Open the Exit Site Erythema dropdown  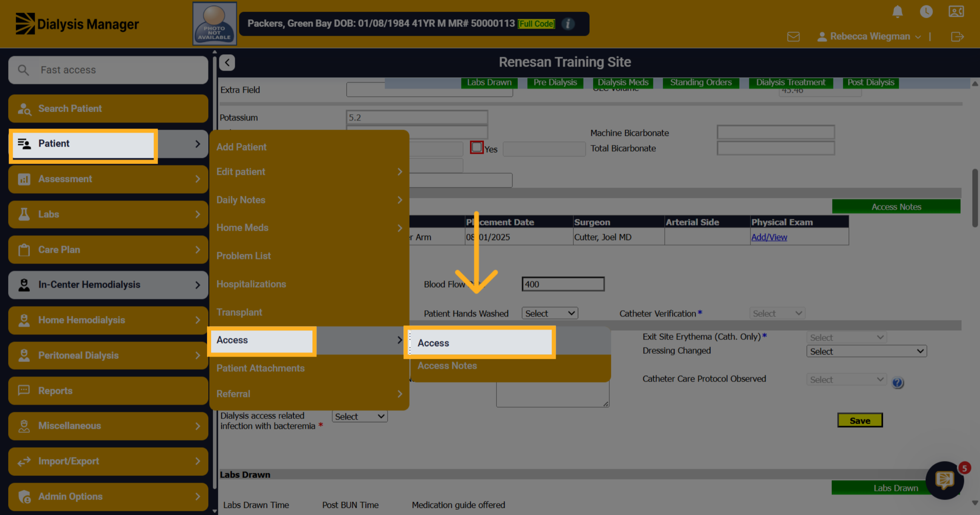pos(846,337)
